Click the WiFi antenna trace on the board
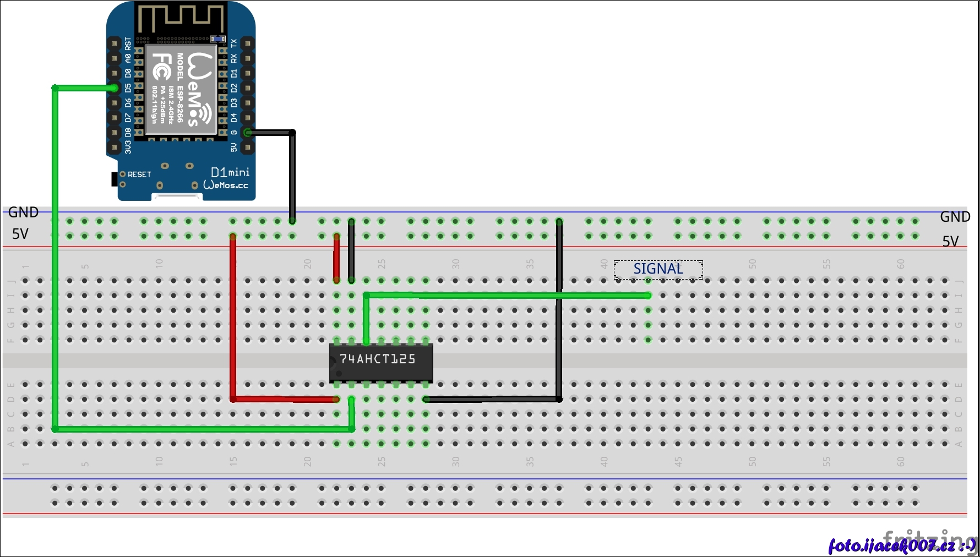This screenshot has height=557, width=980. (181, 19)
